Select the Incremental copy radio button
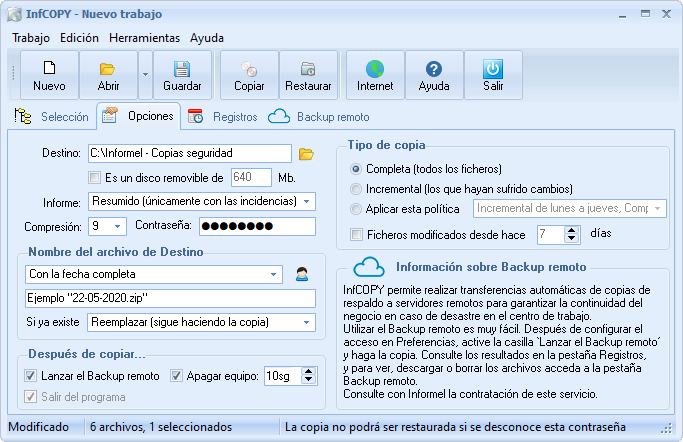This screenshot has height=442, width=683. pyautogui.click(x=356, y=189)
